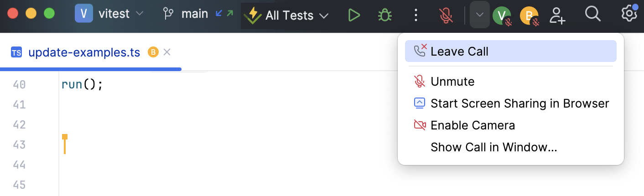Click the Debug bug icon

385,15
